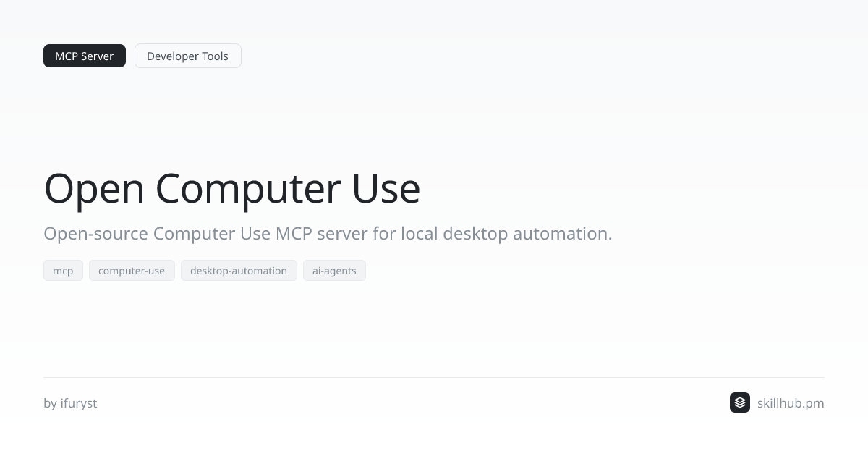
Task: Click the author text by ifuryst
Action: 70,403
